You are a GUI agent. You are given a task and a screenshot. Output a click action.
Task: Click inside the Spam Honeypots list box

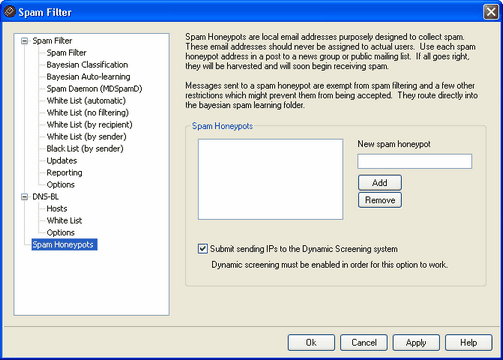(270, 179)
